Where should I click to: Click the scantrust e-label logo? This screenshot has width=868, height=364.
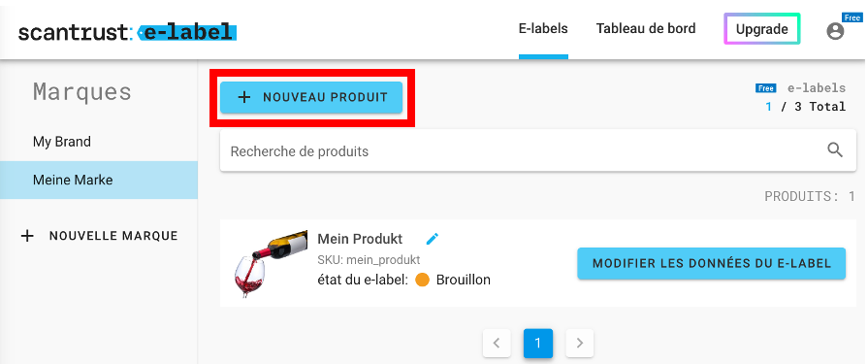coord(127,32)
